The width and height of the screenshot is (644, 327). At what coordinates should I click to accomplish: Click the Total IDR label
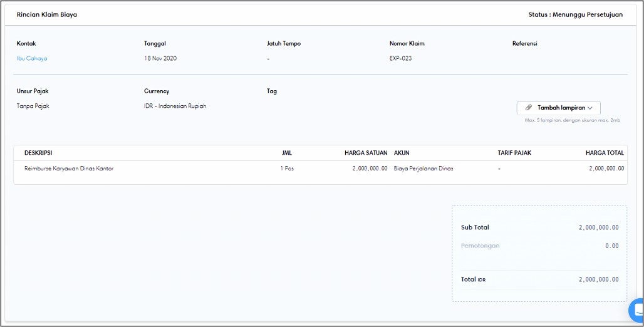click(473, 279)
